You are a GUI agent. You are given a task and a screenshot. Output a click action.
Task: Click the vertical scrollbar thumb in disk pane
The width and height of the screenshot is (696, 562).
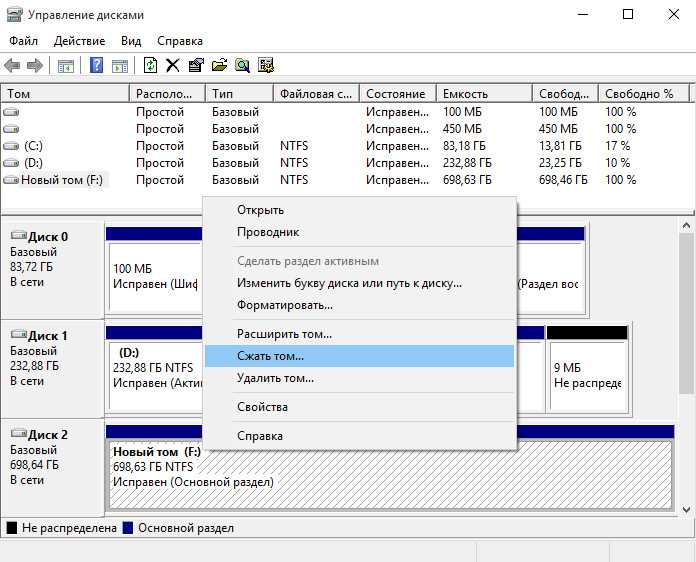pyautogui.click(x=686, y=313)
